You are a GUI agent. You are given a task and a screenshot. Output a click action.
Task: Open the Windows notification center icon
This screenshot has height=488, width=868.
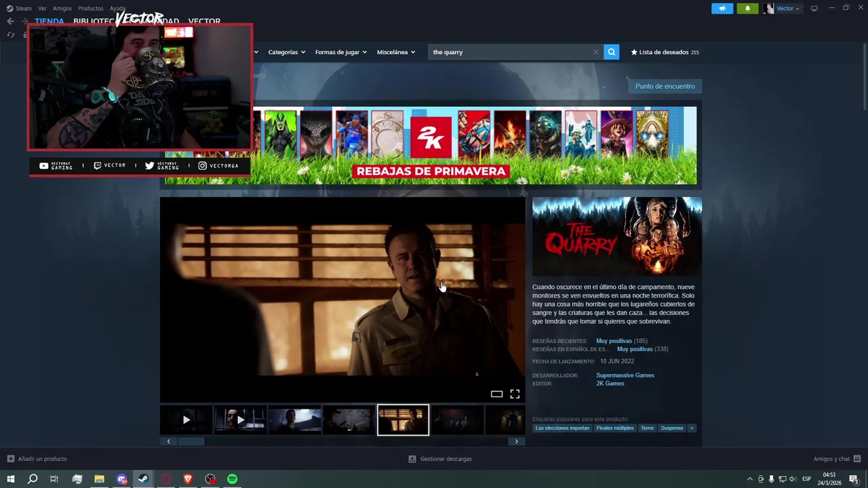[x=854, y=480]
